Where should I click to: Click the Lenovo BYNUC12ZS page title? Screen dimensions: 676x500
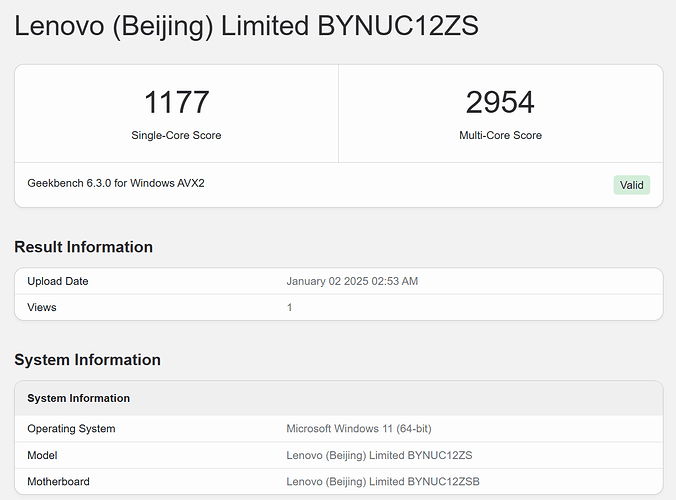pyautogui.click(x=246, y=26)
